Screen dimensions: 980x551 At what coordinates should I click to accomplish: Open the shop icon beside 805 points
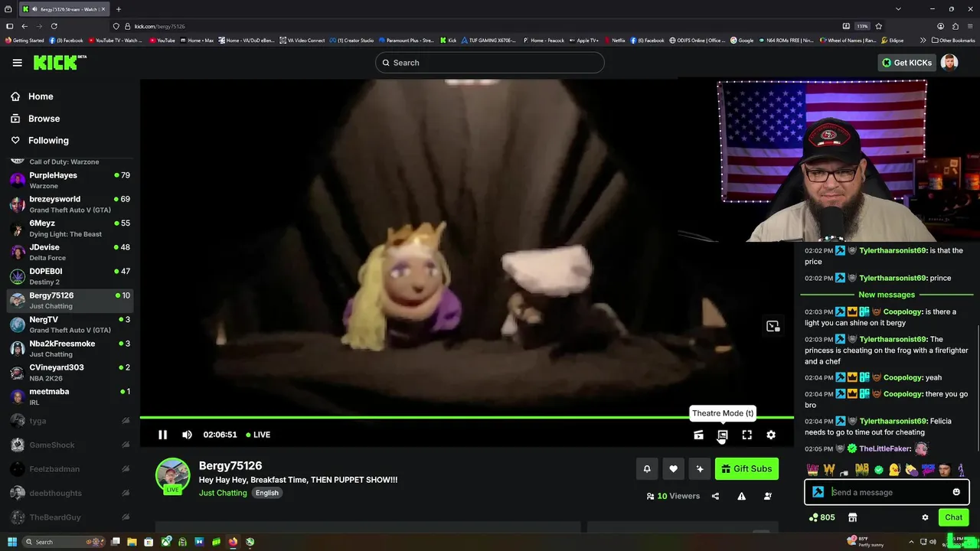pyautogui.click(x=852, y=517)
